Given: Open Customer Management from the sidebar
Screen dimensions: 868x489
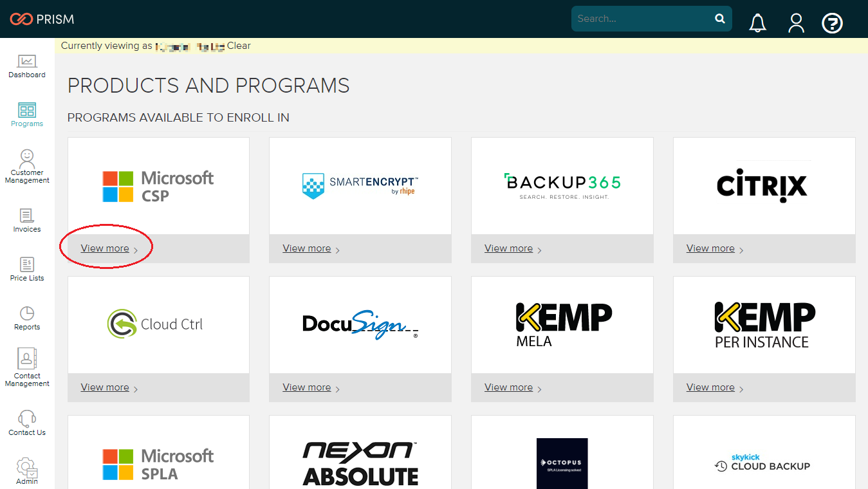Looking at the screenshot, I should coord(27,158).
